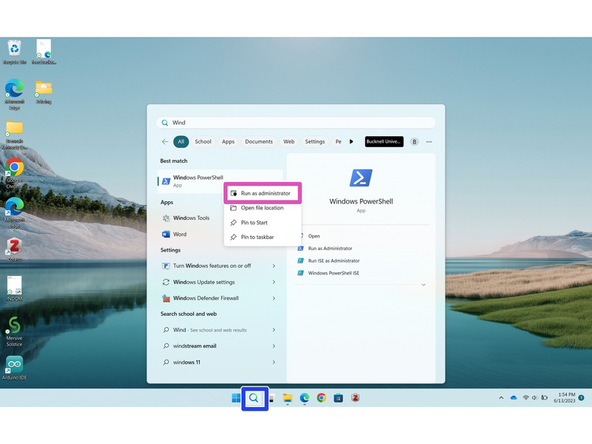The height and width of the screenshot is (444, 592).
Task: Click into search box containing Wind
Action: point(296,123)
